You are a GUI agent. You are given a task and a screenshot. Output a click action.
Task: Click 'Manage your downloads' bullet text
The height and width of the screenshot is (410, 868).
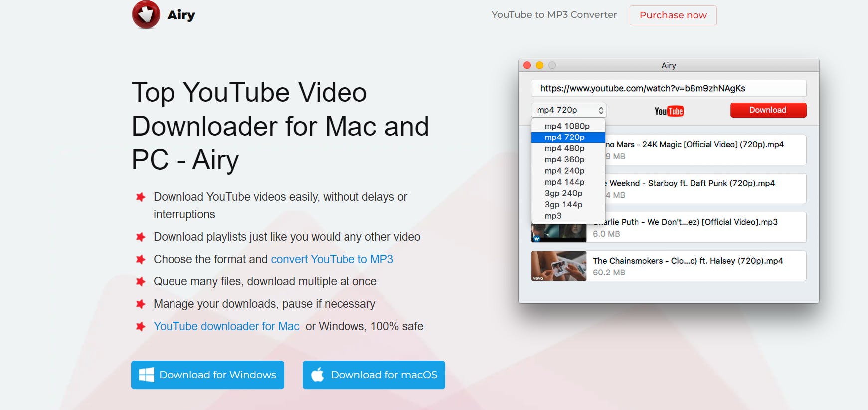[x=265, y=304]
